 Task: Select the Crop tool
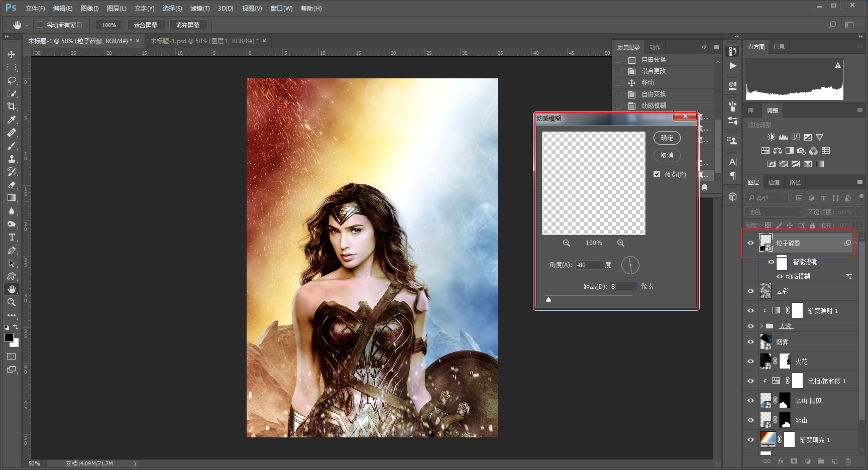click(x=12, y=106)
